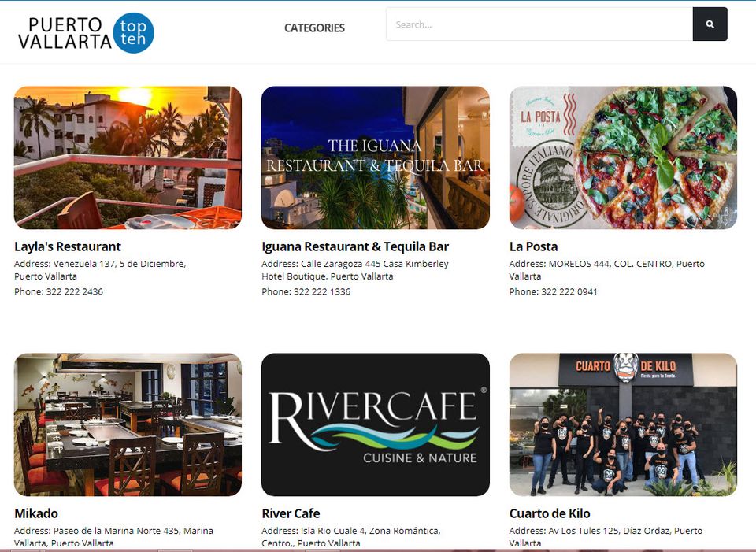Image resolution: width=756 pixels, height=552 pixels.
Task: Open the Cuarto de Kilo staff photo
Action: click(x=623, y=424)
